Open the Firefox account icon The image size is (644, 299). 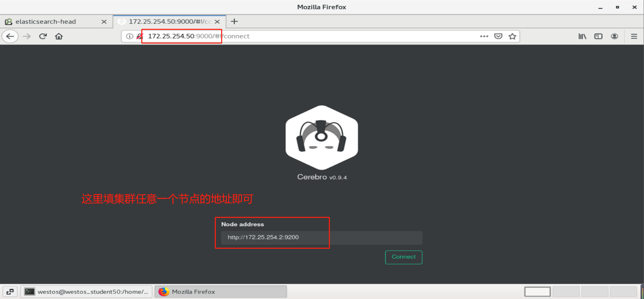tap(614, 36)
